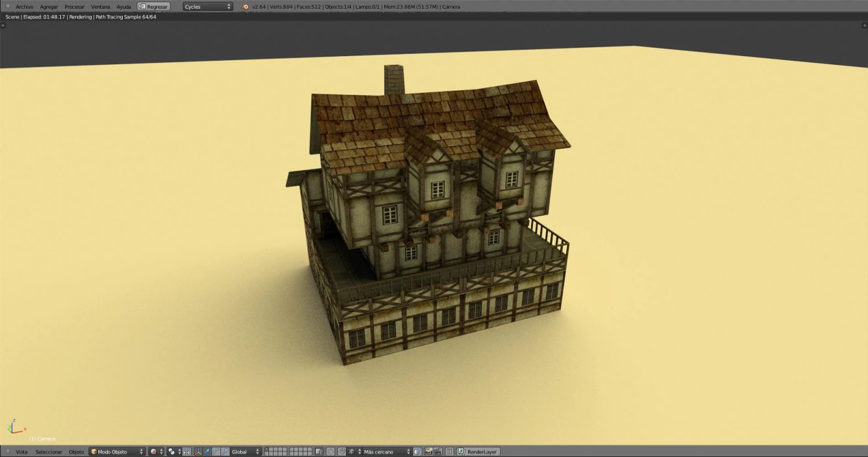The image size is (868, 457).
Task: Toggle lock camera and layers to scene
Action: [x=319, y=452]
